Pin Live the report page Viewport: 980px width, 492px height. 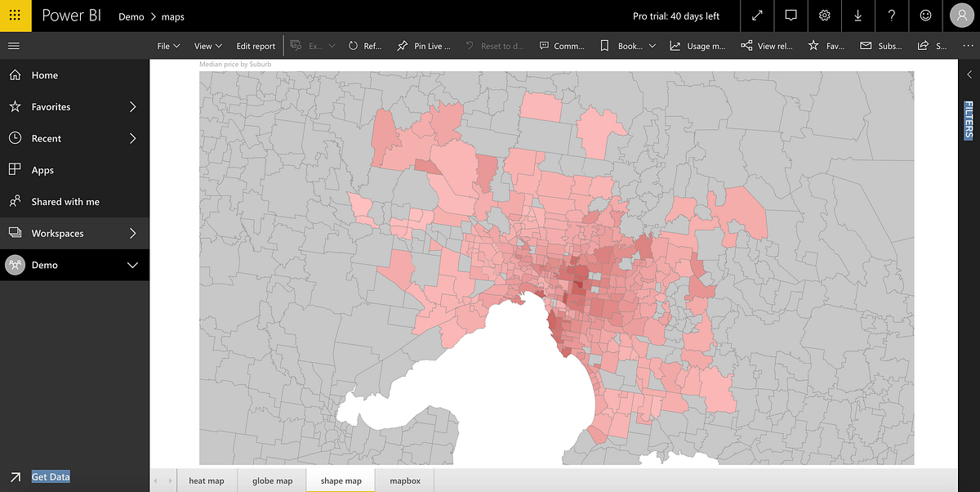(422, 46)
